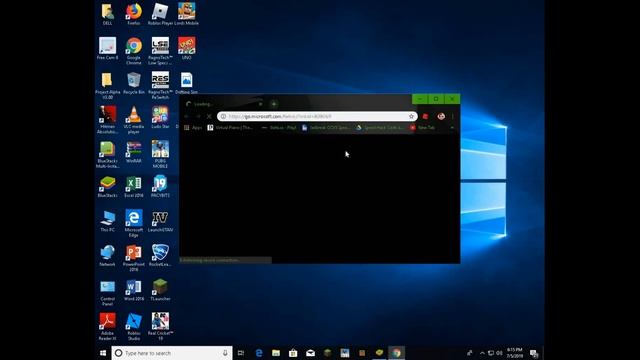Open the This PC desktop icon

pyautogui.click(x=107, y=221)
